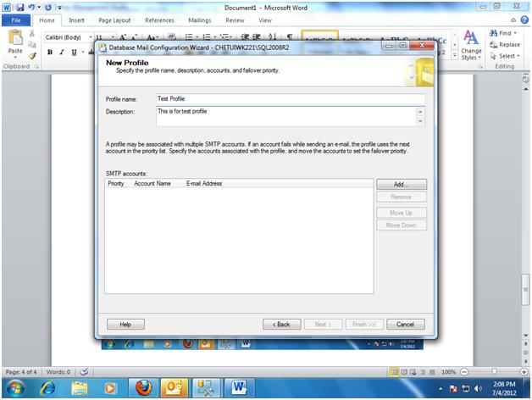Click the Copy icon in Clipboard group
The height and width of the screenshot is (400, 532).
pos(32,44)
